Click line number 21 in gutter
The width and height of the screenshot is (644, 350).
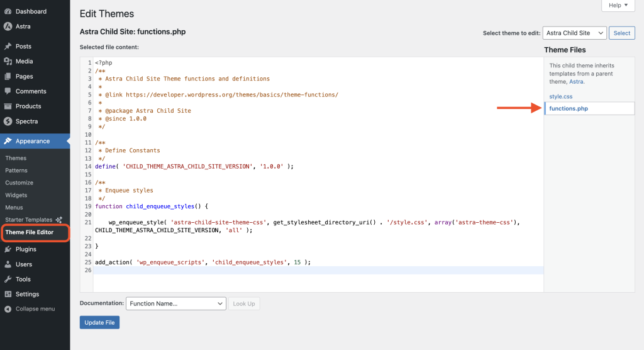pyautogui.click(x=88, y=222)
